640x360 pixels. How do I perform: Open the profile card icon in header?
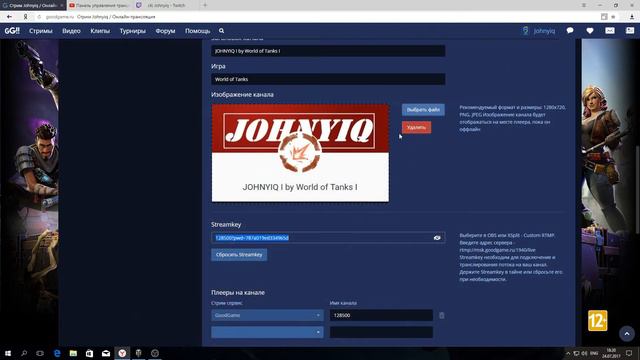click(630, 31)
